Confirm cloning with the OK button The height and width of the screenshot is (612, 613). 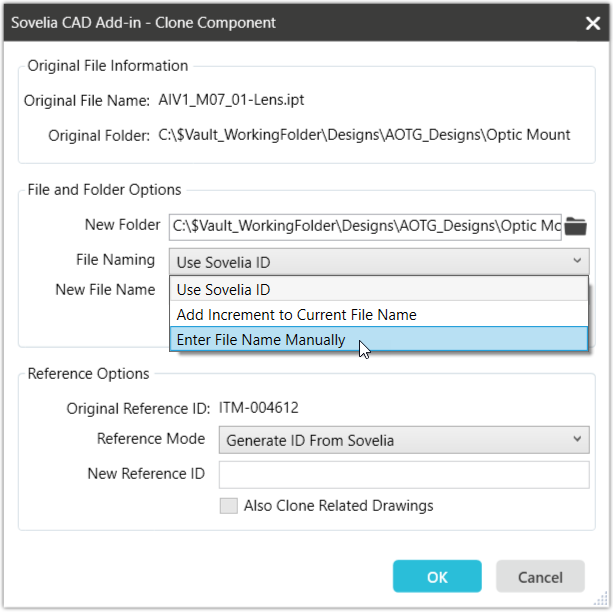click(x=437, y=576)
